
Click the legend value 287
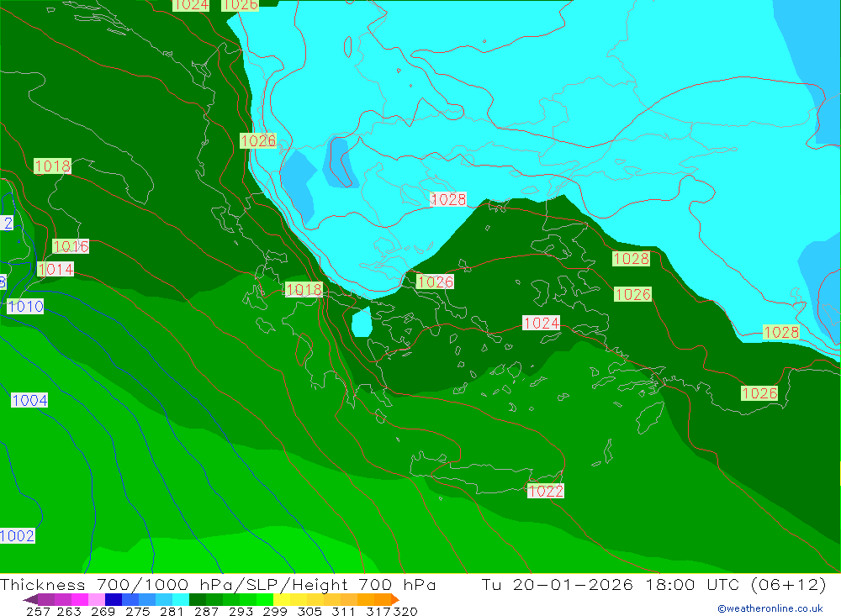(x=206, y=611)
